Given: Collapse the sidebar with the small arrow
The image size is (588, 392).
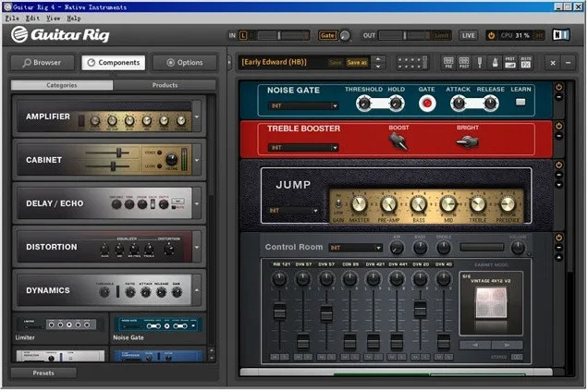Looking at the screenshot, I should pos(229,62).
